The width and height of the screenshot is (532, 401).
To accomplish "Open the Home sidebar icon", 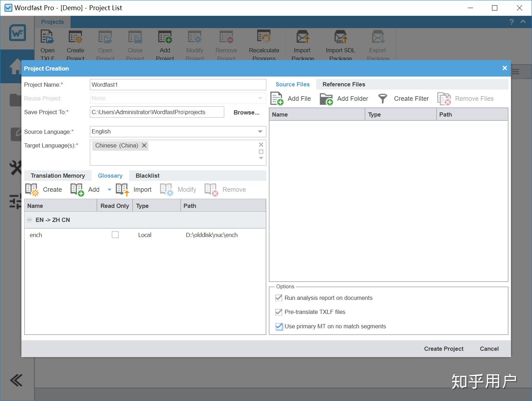I will pos(15,66).
